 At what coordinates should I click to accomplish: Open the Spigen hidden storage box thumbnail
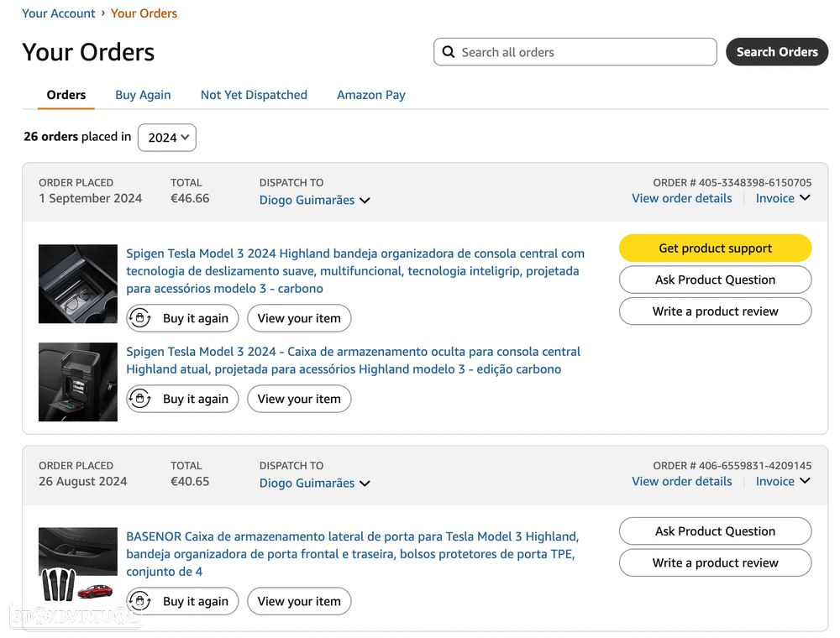tap(78, 382)
